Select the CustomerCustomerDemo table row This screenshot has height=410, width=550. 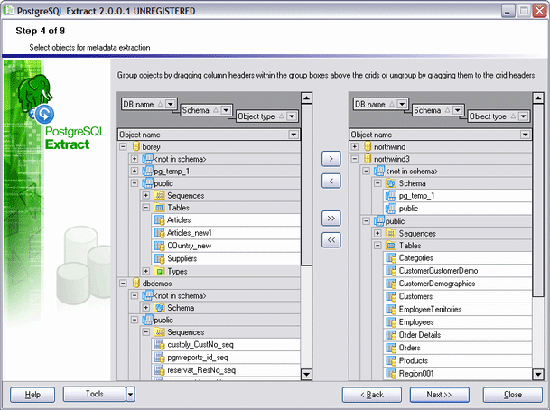[458, 271]
